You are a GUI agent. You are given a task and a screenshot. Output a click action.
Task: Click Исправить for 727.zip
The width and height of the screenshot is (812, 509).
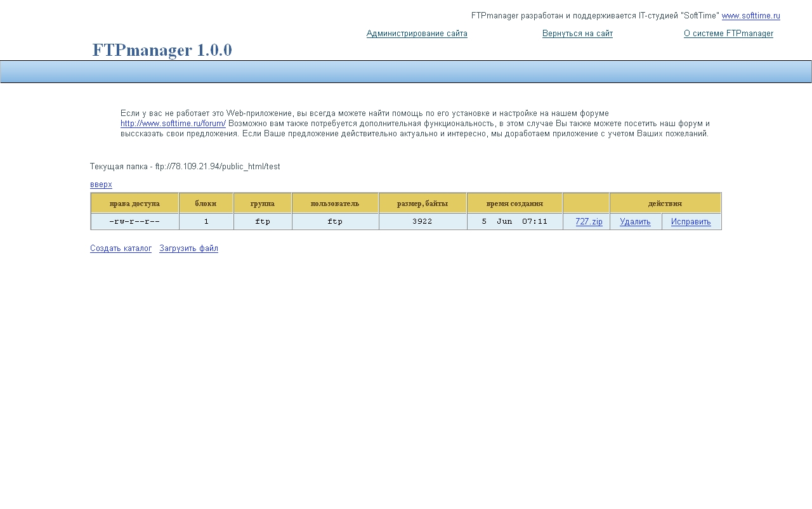coord(691,222)
